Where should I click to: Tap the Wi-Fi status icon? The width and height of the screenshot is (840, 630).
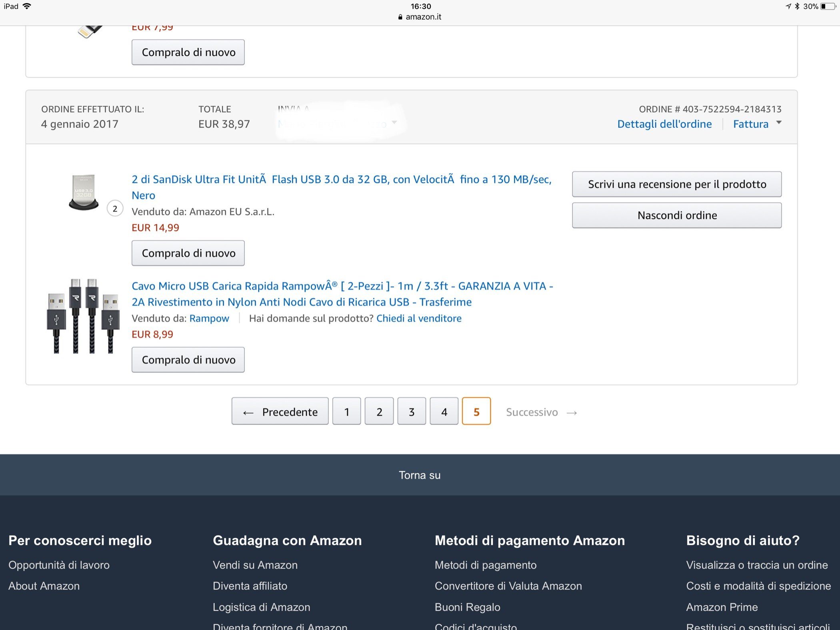(27, 6)
